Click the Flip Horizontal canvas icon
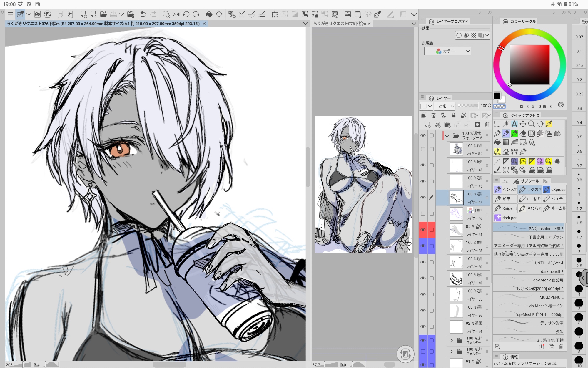Image resolution: width=588 pixels, height=368 pixels. pyautogui.click(x=176, y=14)
